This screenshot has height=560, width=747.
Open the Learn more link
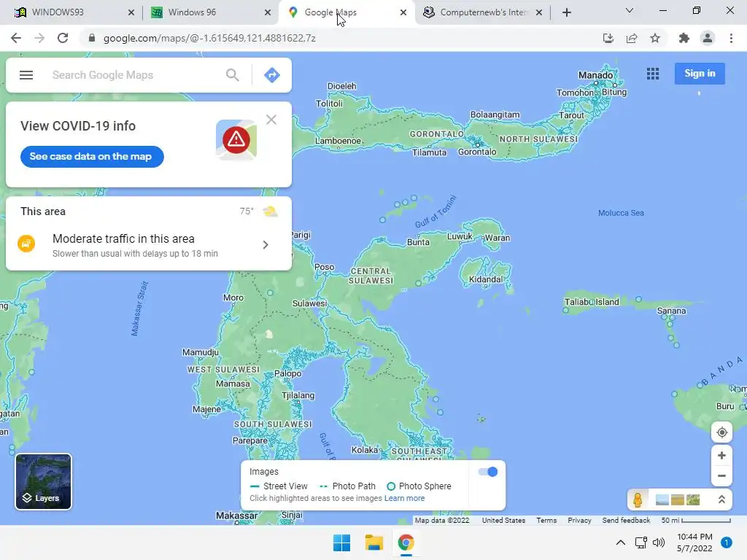click(x=404, y=498)
